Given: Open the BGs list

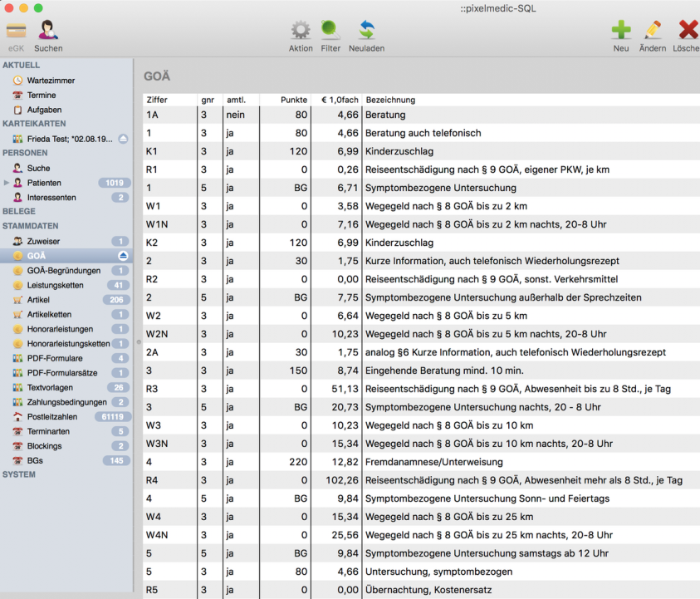Looking at the screenshot, I should pyautogui.click(x=35, y=460).
